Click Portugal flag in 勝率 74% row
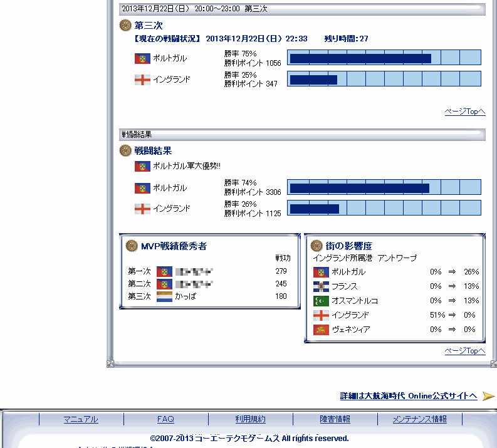Viewport: 497px width, 448px height. 142,188
